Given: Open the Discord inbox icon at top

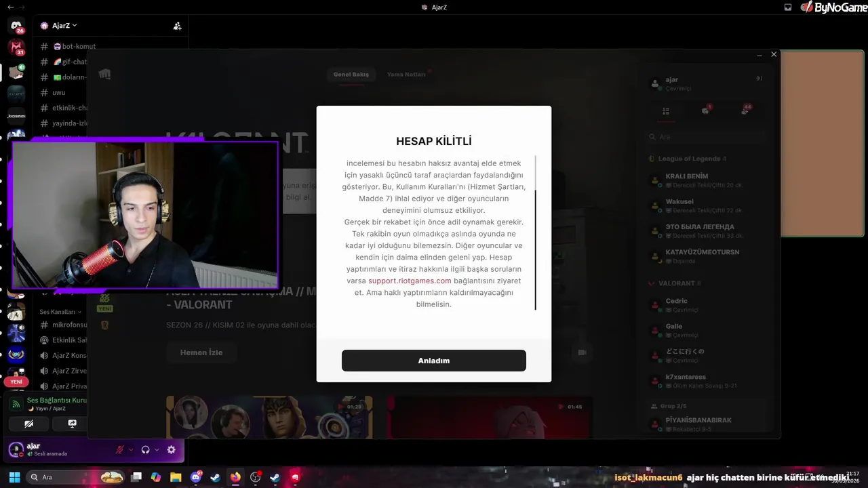Looking at the screenshot, I should click(788, 7).
